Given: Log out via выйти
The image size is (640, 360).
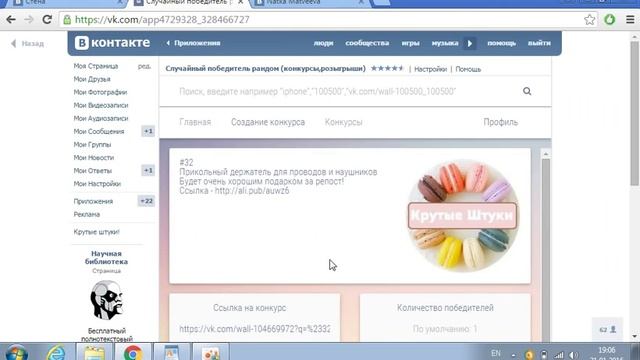Looking at the screenshot, I should [x=539, y=43].
